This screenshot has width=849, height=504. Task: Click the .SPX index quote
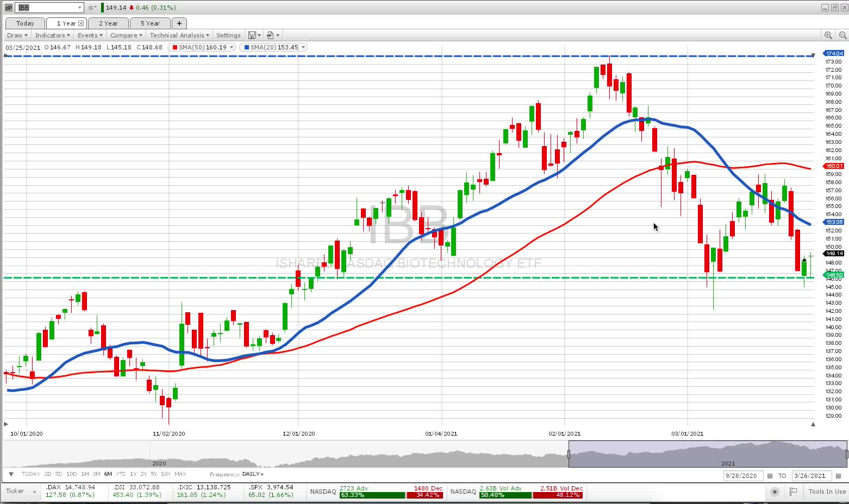tap(271, 492)
